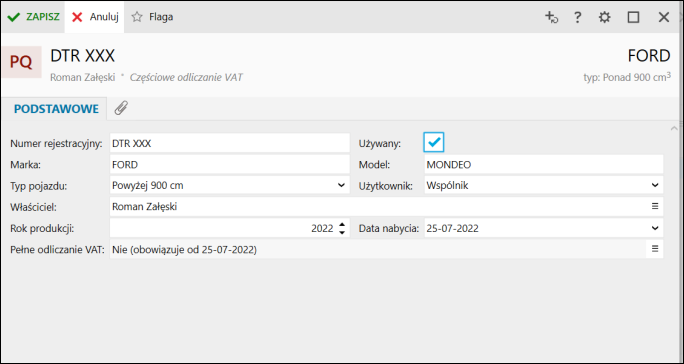684x364 pixels.
Task: Edit Numer rejestracyjny field DTR XXX
Action: tap(229, 143)
